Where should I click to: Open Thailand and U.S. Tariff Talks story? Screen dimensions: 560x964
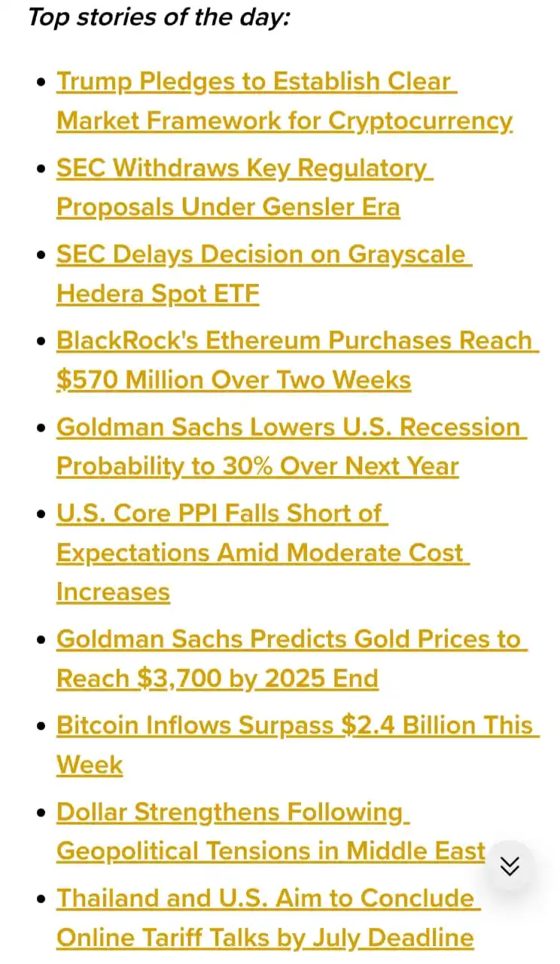tap(268, 917)
